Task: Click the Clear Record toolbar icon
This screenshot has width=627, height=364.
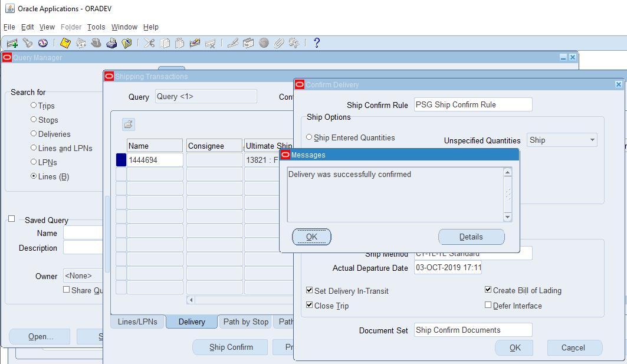Action: (x=193, y=42)
